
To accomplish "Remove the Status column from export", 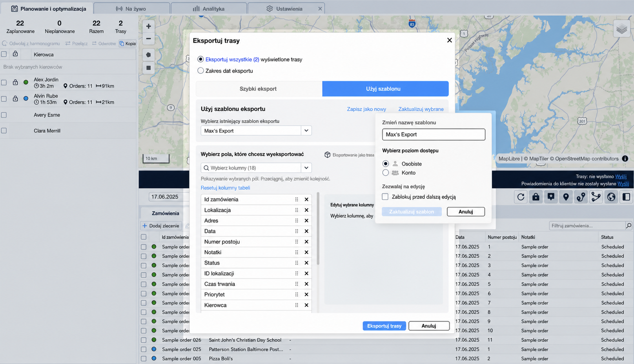I will 306,263.
